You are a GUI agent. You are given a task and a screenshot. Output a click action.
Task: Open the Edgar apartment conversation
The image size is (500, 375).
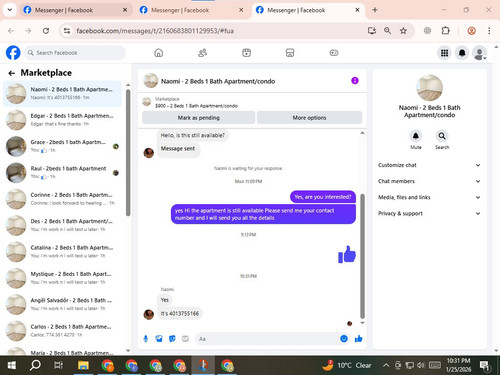(63, 120)
